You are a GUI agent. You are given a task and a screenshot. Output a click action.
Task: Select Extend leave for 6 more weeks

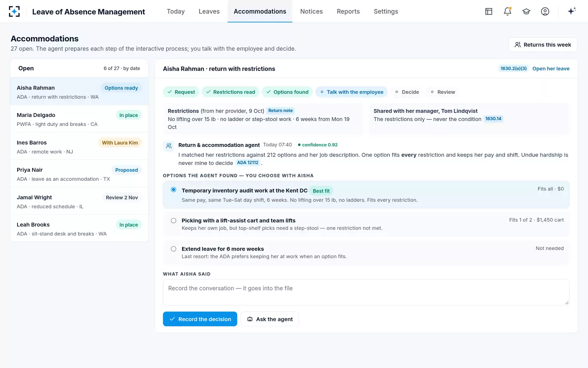point(366,252)
